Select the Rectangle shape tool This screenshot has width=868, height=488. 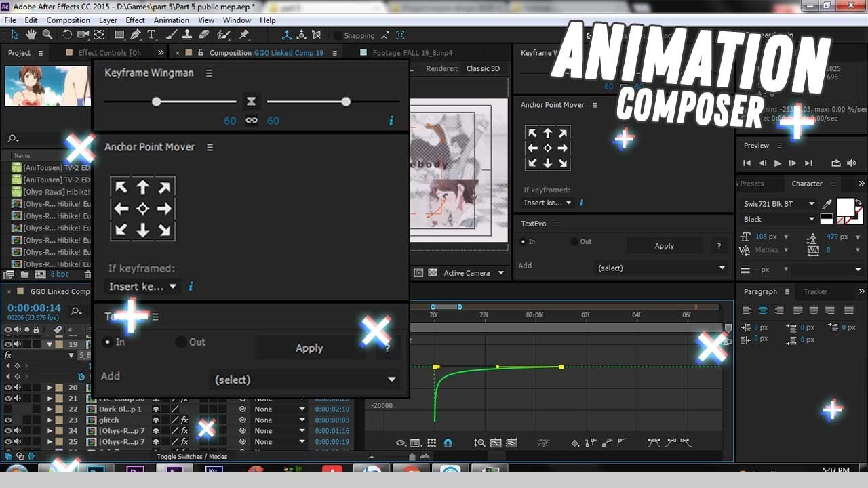click(119, 35)
